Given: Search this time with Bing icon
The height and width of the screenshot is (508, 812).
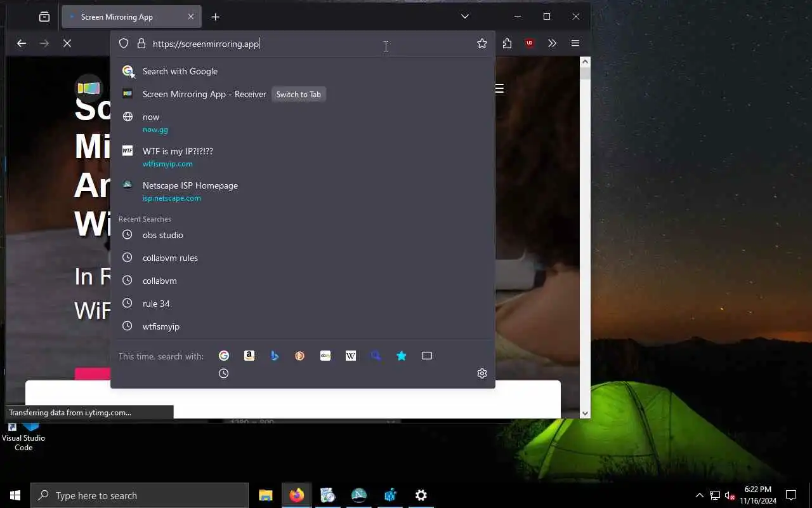Looking at the screenshot, I should pyautogui.click(x=275, y=356).
